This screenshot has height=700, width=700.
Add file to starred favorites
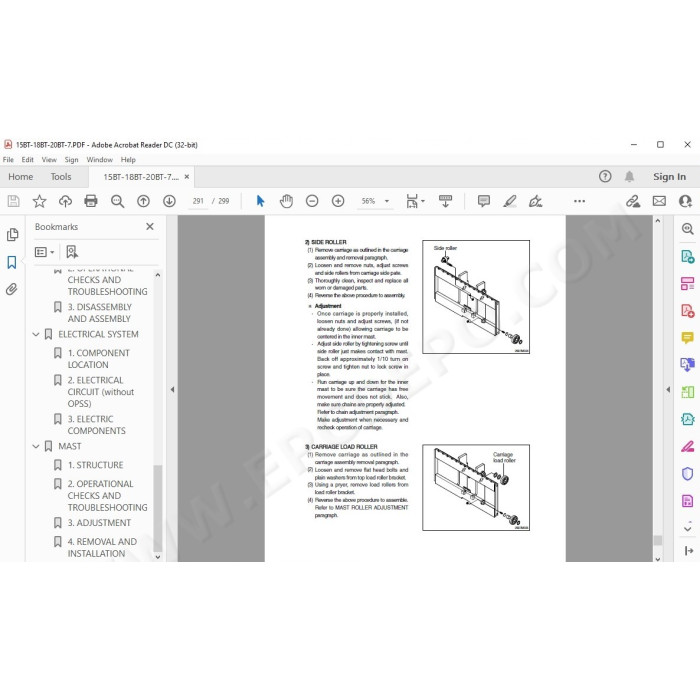39,201
